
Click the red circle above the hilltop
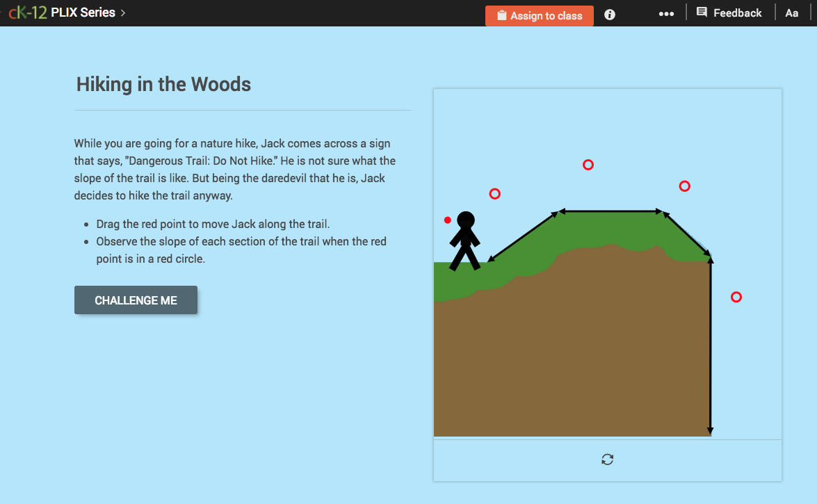(588, 165)
